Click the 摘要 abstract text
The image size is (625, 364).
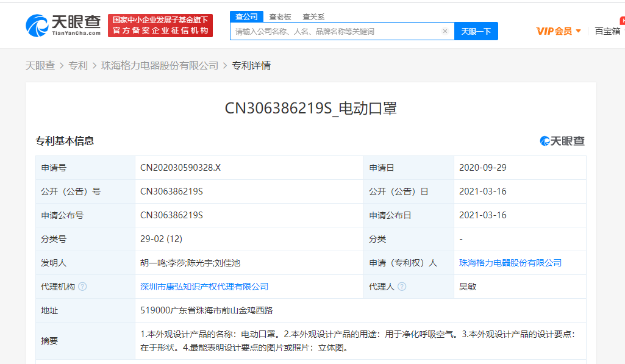pos(358,341)
